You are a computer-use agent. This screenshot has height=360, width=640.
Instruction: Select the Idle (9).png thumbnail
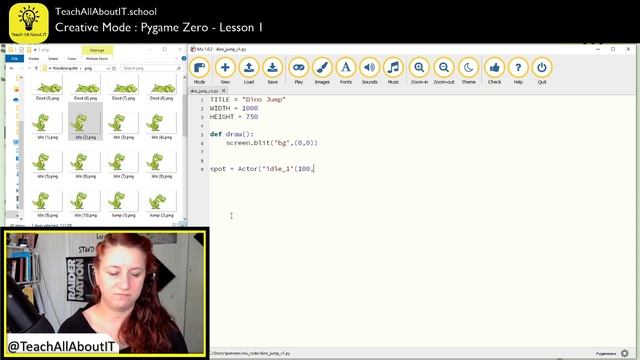click(47, 204)
